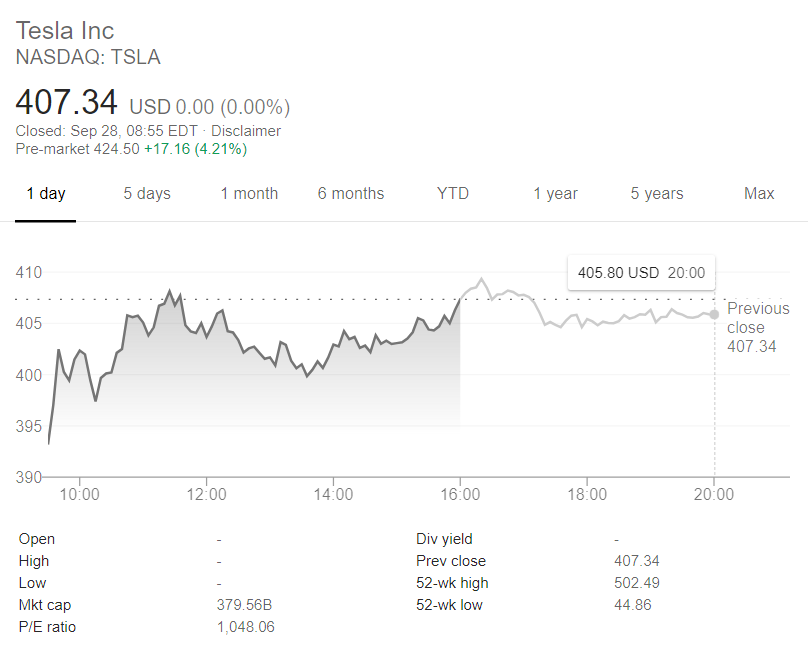View the 1 year chart

coord(555,194)
